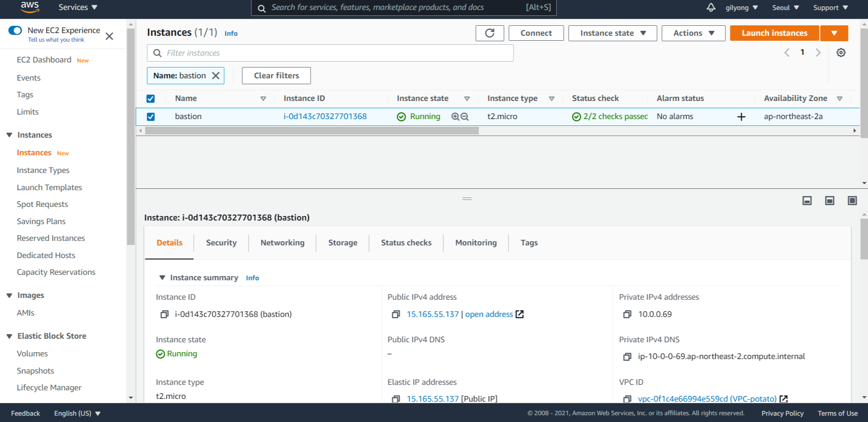The width and height of the screenshot is (868, 422).
Task: Click the horizontal scrollbar of the instances table
Action: click(x=312, y=131)
